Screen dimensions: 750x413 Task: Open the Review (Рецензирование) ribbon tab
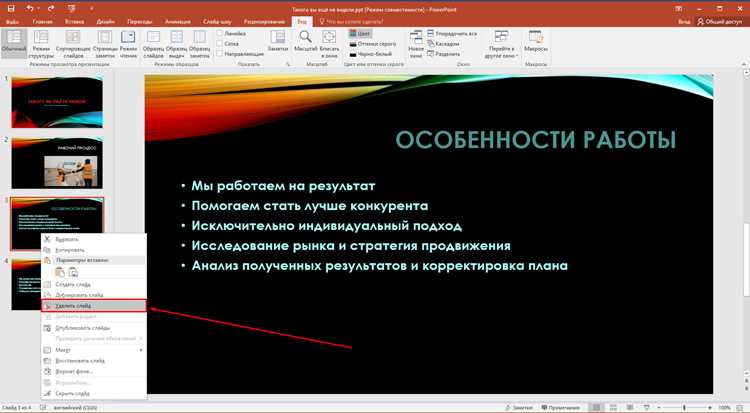(264, 22)
